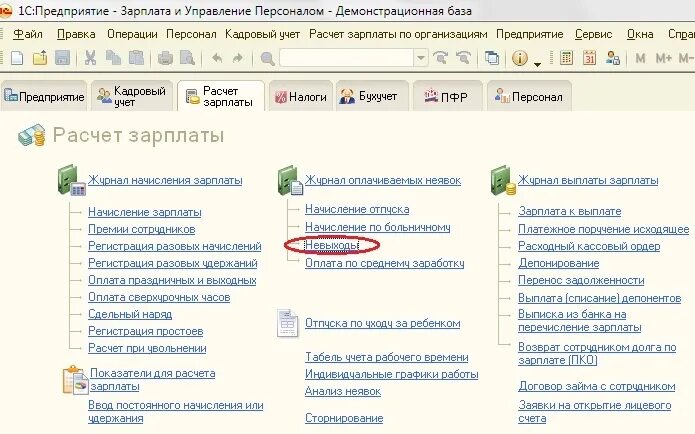The width and height of the screenshot is (695, 434).
Task: Open Регистрация разовых начислений link
Action: click(x=175, y=246)
